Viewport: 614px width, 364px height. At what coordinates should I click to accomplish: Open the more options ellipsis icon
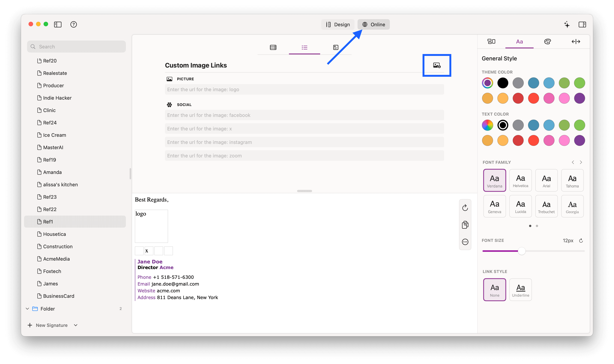point(465,242)
